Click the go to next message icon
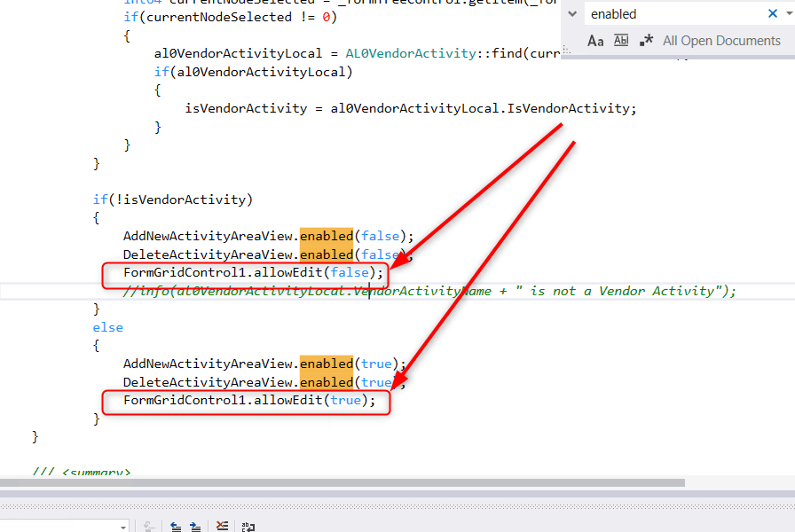Screen dimensions: 795x532 coord(195,526)
